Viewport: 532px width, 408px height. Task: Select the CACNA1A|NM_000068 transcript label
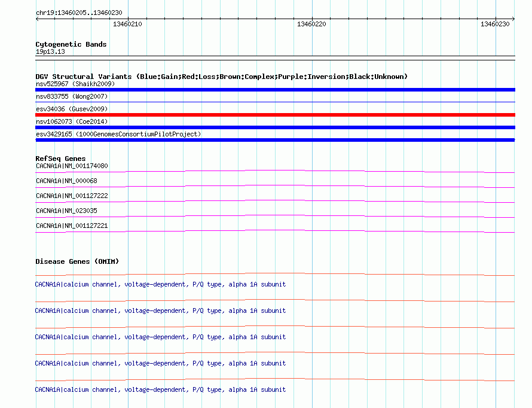click(66, 181)
